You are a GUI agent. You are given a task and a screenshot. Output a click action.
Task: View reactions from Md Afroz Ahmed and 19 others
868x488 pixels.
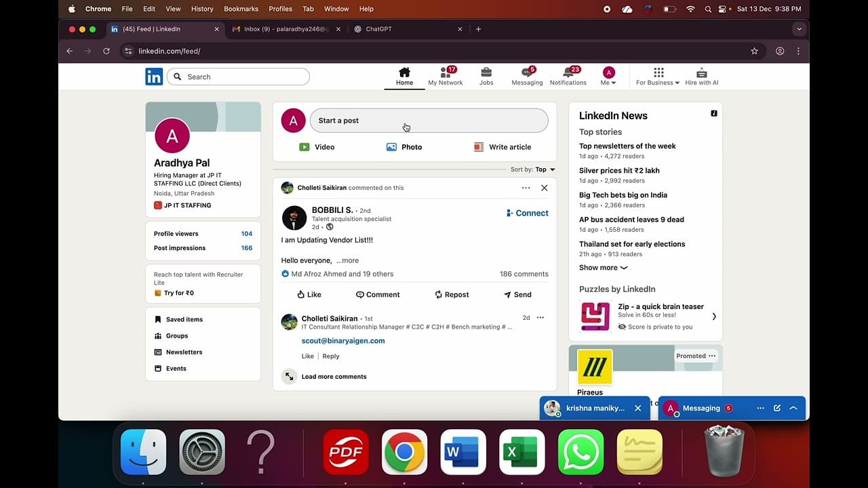pos(337,274)
